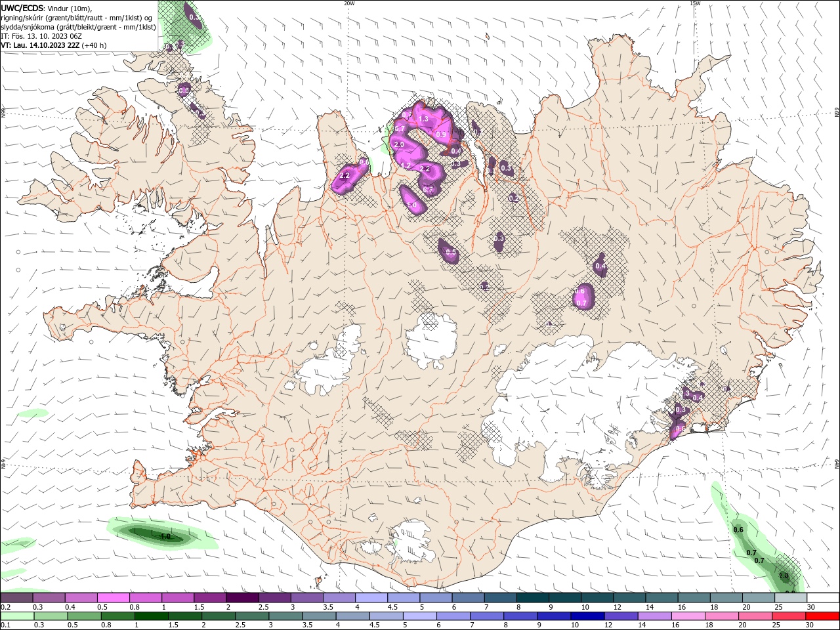The image size is (840, 630).
Task: Click the '(+40 h)' forecast offset text
Action: click(94, 45)
